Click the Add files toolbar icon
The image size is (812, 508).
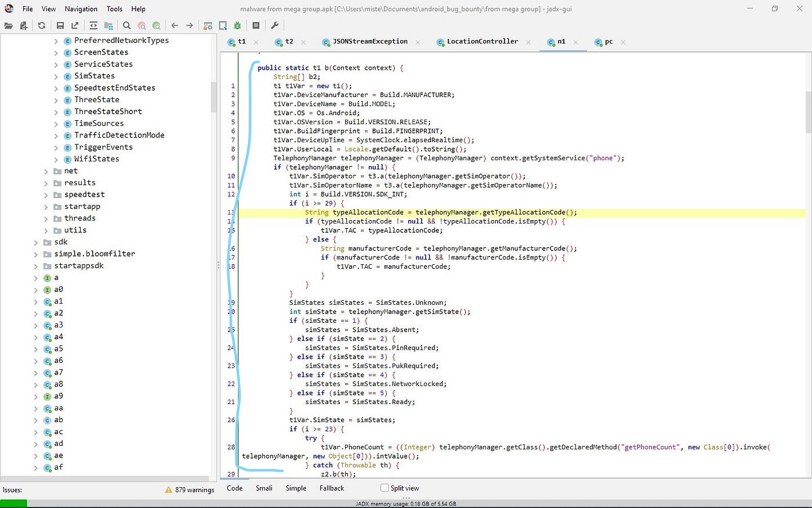(x=24, y=26)
